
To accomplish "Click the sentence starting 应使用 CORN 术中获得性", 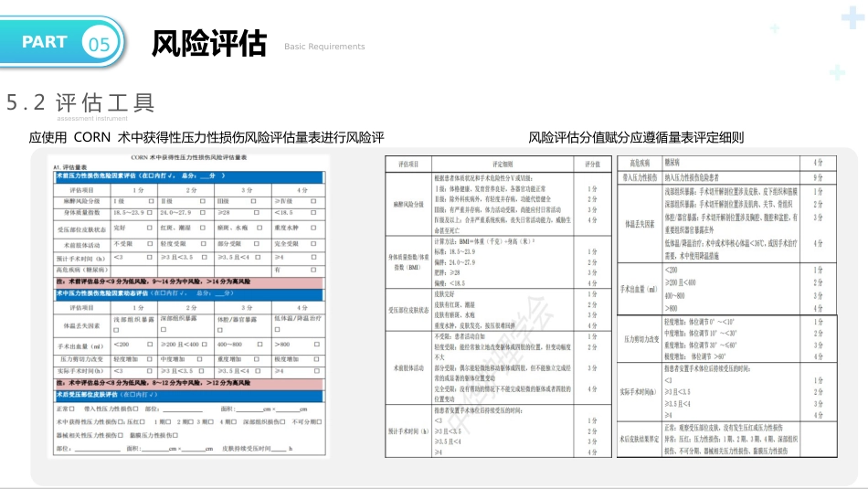I will [206, 137].
